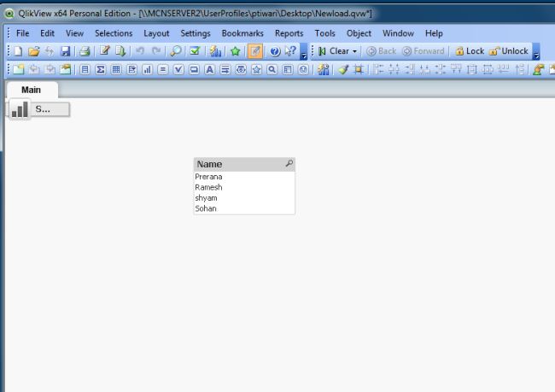Open the Settings menu
Screen dimensions: 555x392
pos(196,33)
